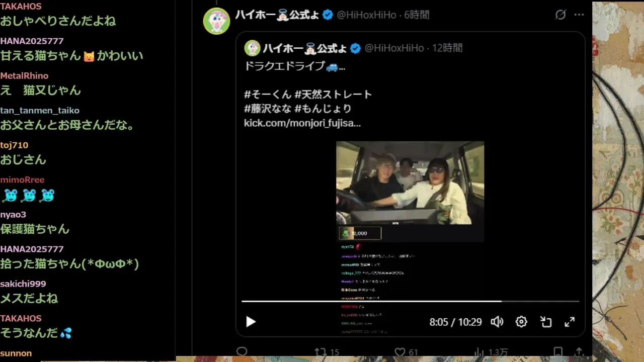644x362 pixels.
Task: Click chat message 甘える猫ちゃん かわいい
Action: (72, 56)
